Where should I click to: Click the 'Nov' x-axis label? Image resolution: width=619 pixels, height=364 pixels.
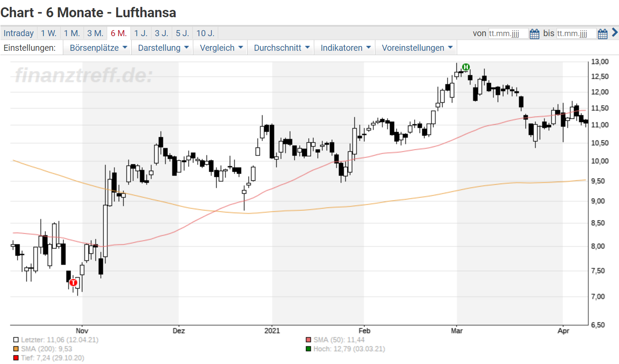82,330
